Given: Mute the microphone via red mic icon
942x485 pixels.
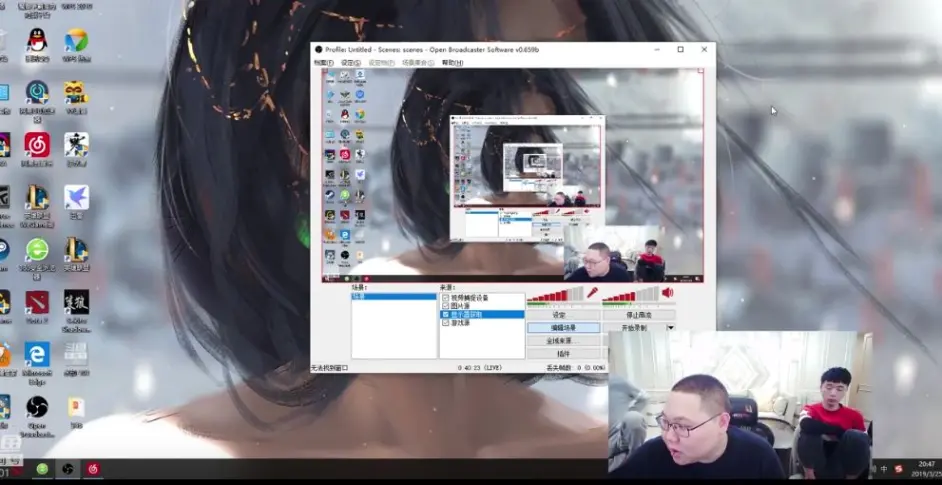Looking at the screenshot, I should click(592, 293).
